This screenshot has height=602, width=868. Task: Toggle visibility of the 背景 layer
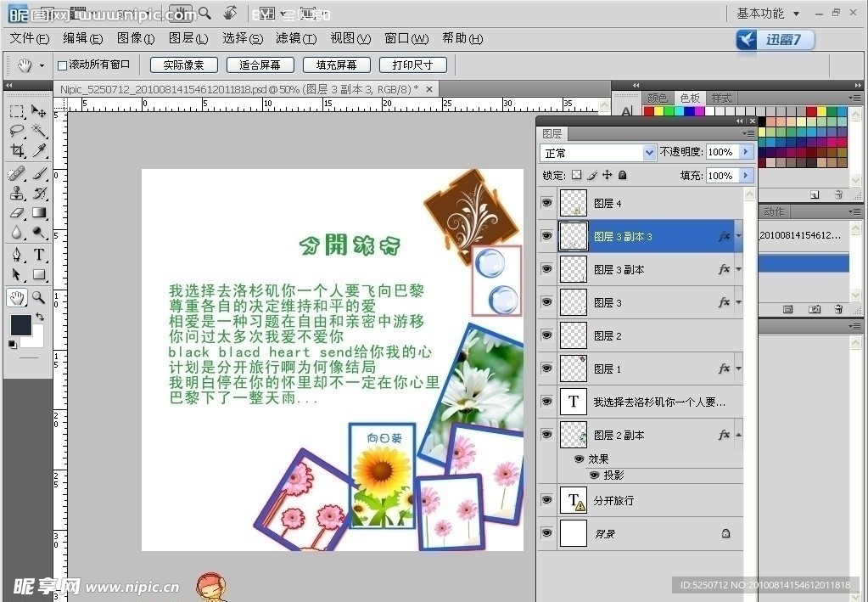coord(546,533)
